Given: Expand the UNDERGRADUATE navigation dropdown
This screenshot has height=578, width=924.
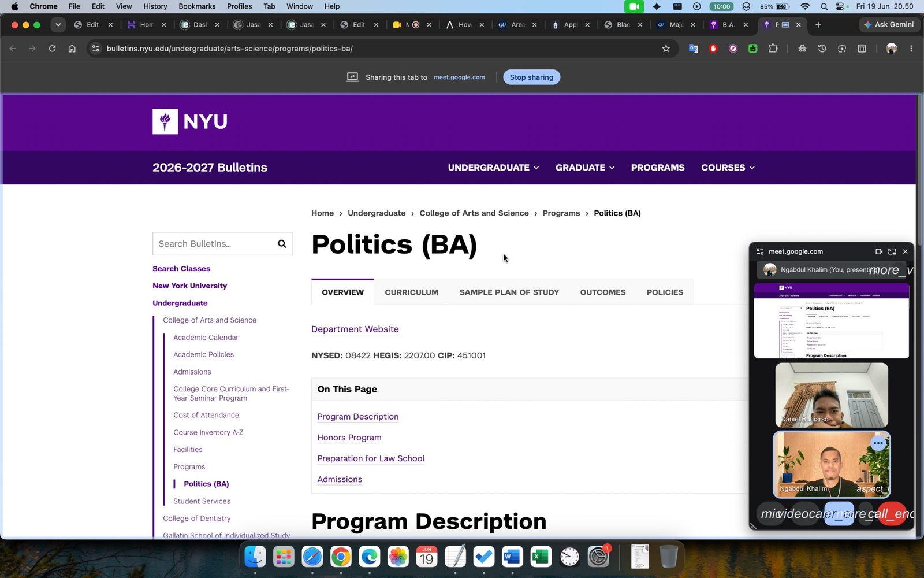Looking at the screenshot, I should 493,168.
